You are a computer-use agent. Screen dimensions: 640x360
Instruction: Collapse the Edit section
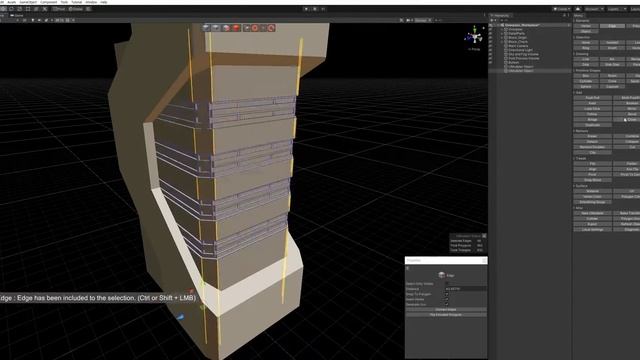coord(575,93)
